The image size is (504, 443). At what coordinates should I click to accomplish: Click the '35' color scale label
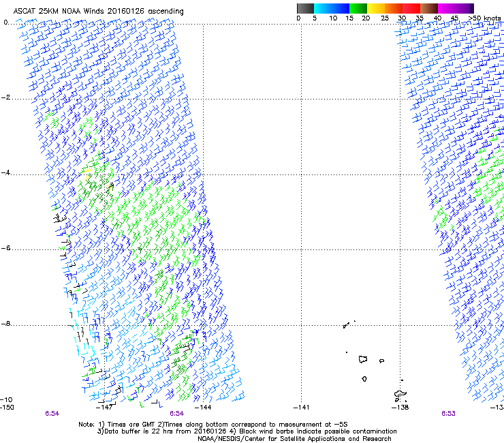pos(420,18)
